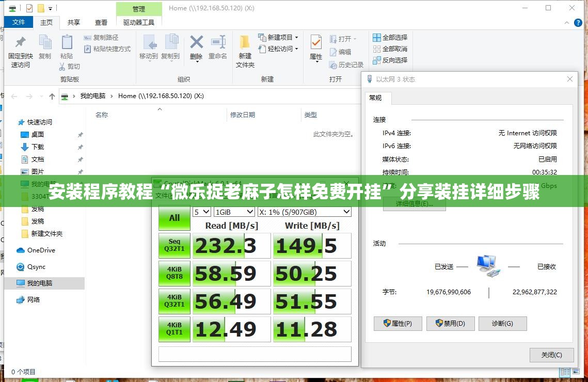Sort by Date modified column header
Viewport: 588px width, 382px height.
click(x=243, y=115)
